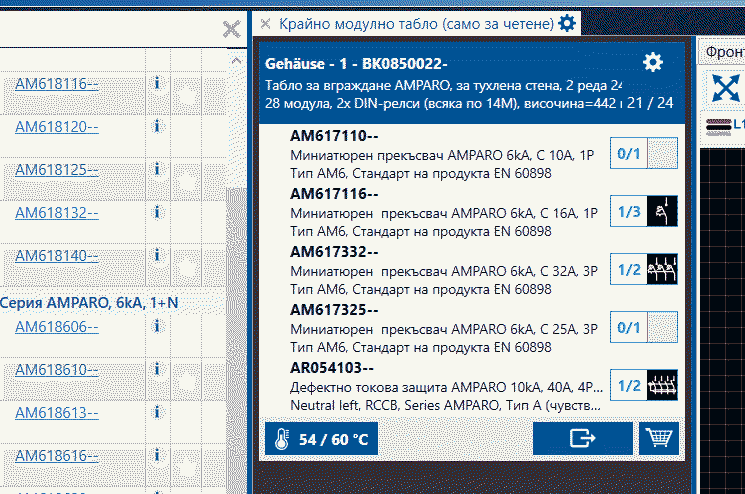
Task: Open info for AM618606--
Action: coord(157,326)
